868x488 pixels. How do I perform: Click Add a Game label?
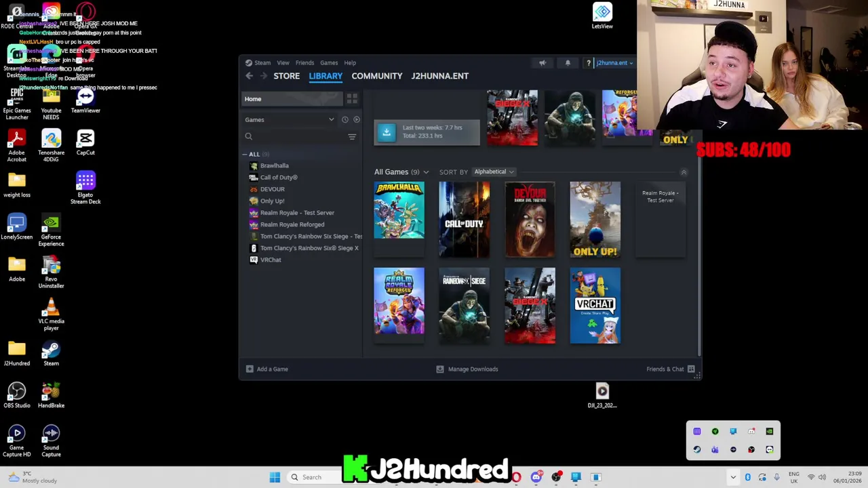(273, 369)
